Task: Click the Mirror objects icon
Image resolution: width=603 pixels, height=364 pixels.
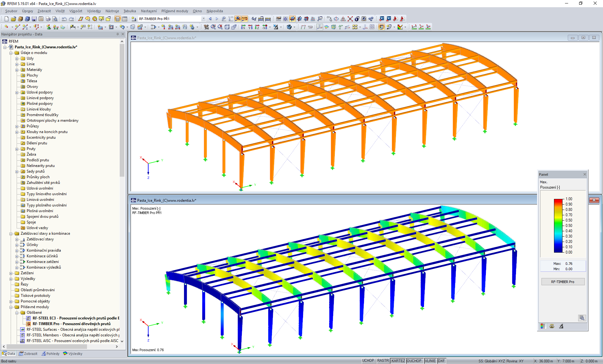Action: point(343,19)
